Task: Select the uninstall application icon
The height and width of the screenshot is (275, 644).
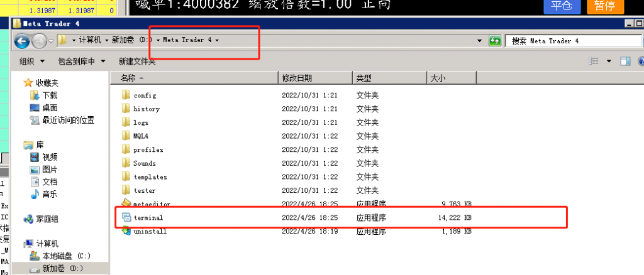Action: tap(126, 231)
